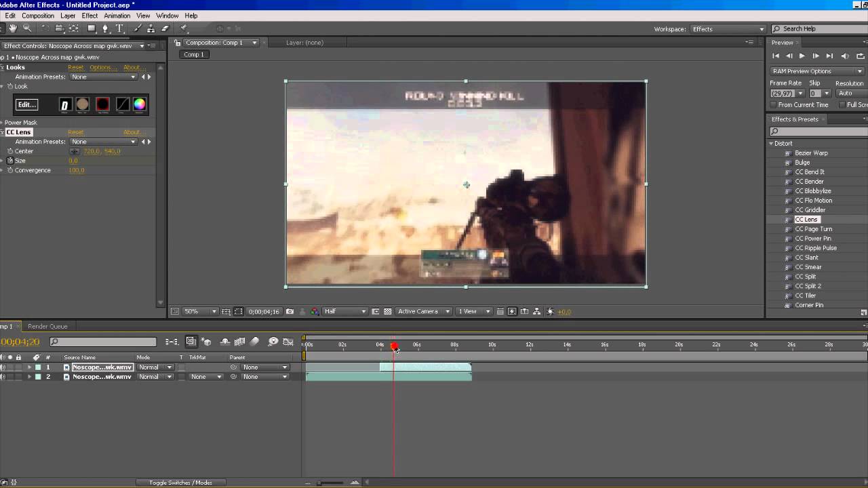Open Looks Animation Presets dropdown
The width and height of the screenshot is (868, 488).
(104, 77)
